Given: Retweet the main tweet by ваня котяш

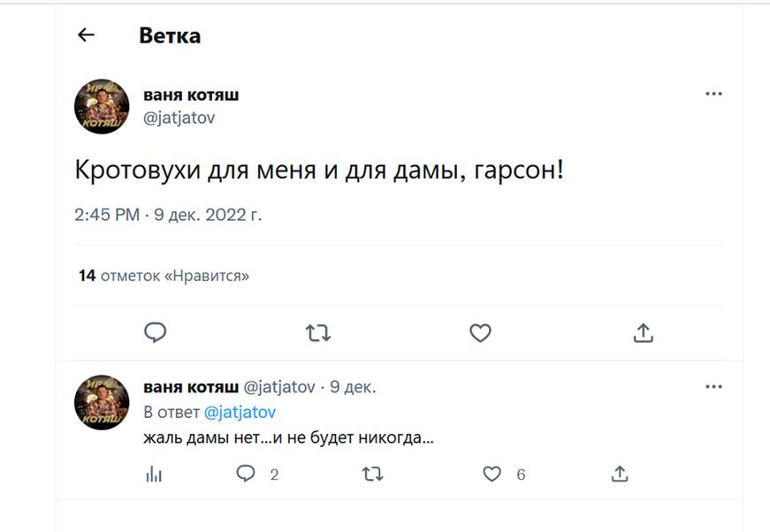Looking at the screenshot, I should 318,332.
